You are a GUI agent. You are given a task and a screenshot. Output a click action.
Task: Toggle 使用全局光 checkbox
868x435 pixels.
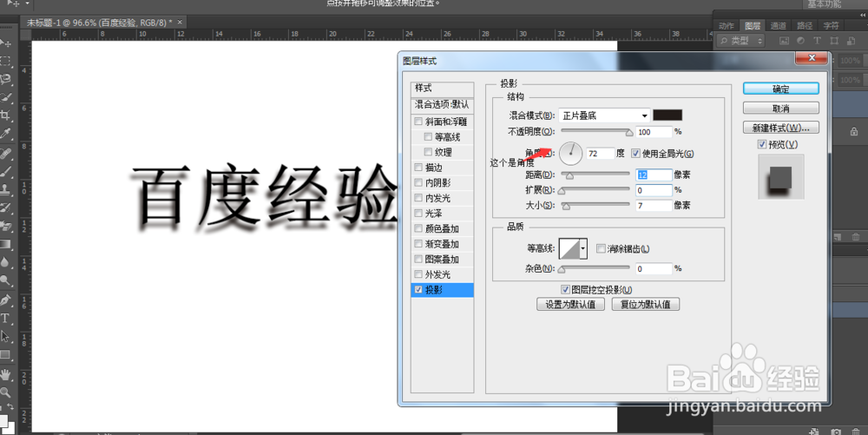pyautogui.click(x=636, y=154)
